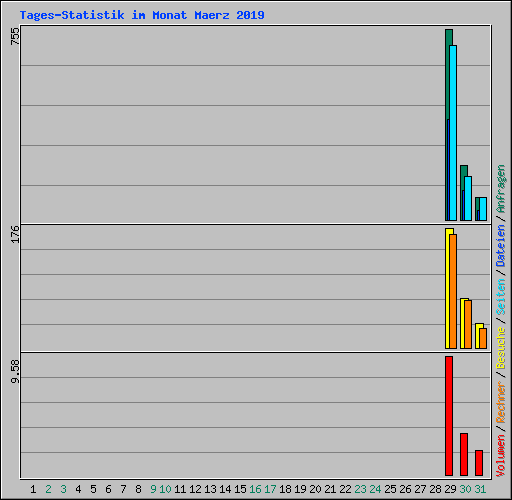Click the Besuche legend label
Image resolution: width=512 pixels, height=500 pixels.
[501, 348]
